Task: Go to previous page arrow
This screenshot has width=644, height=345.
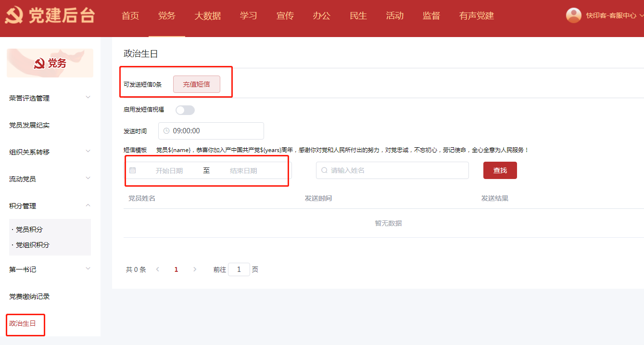Action: click(x=158, y=269)
